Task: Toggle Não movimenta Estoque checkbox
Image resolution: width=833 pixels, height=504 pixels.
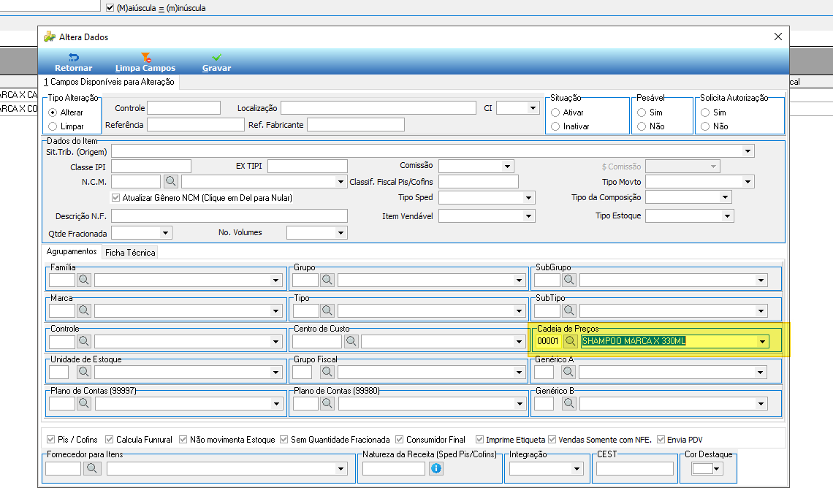Action: tap(183, 440)
